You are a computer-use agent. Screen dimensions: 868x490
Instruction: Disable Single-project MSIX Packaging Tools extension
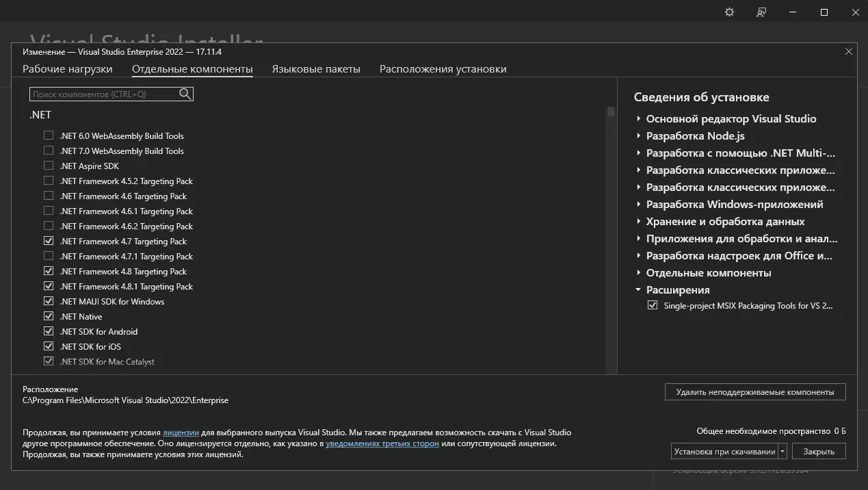[x=653, y=305]
